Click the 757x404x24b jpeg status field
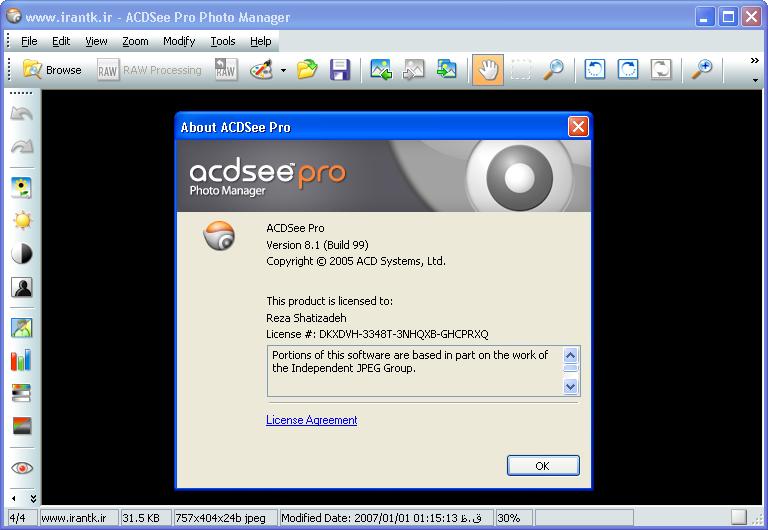 (225, 518)
